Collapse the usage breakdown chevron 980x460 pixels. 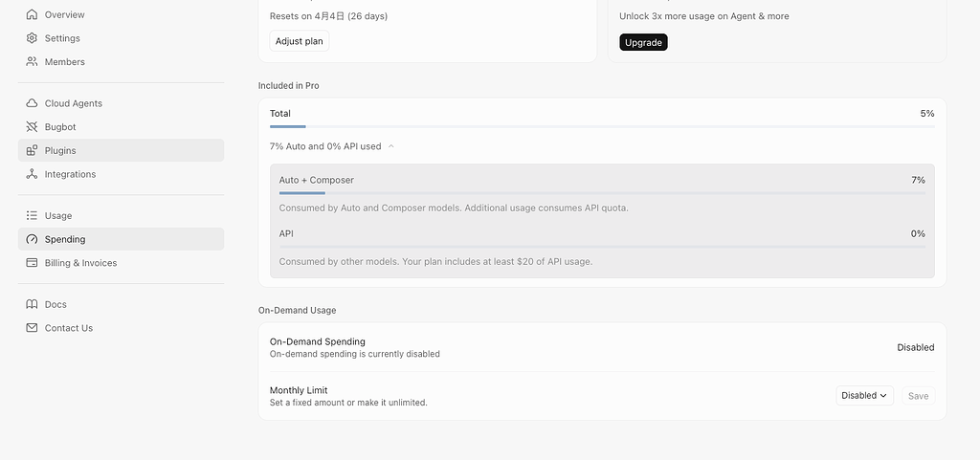[391, 146]
